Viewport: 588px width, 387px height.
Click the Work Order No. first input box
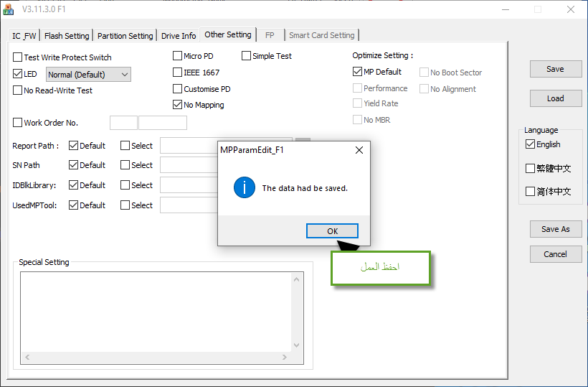coord(123,123)
